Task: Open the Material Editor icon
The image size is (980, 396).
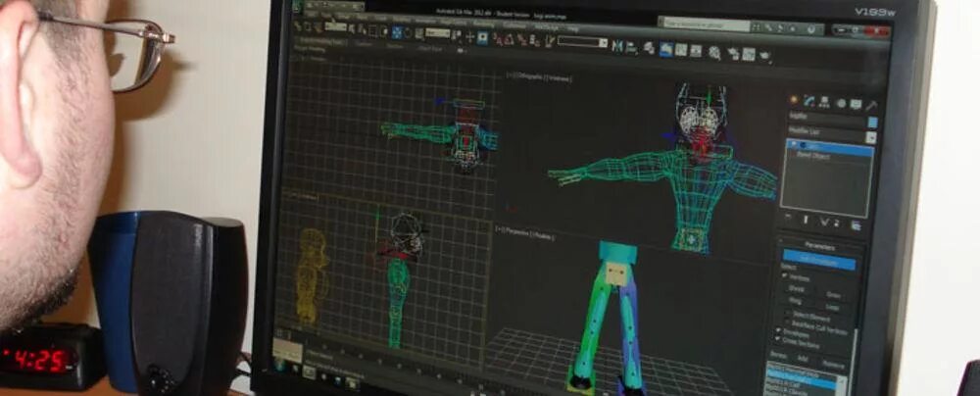Action: [x=713, y=53]
